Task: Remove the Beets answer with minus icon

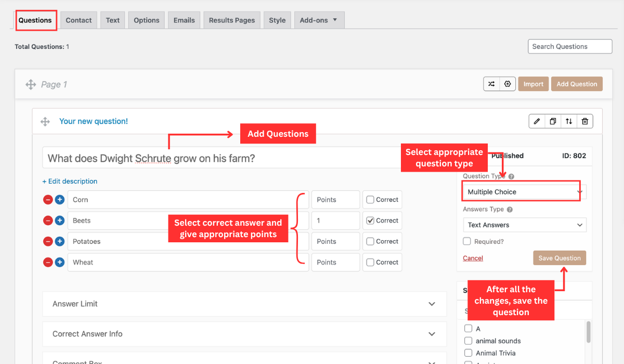Action: 48,220
